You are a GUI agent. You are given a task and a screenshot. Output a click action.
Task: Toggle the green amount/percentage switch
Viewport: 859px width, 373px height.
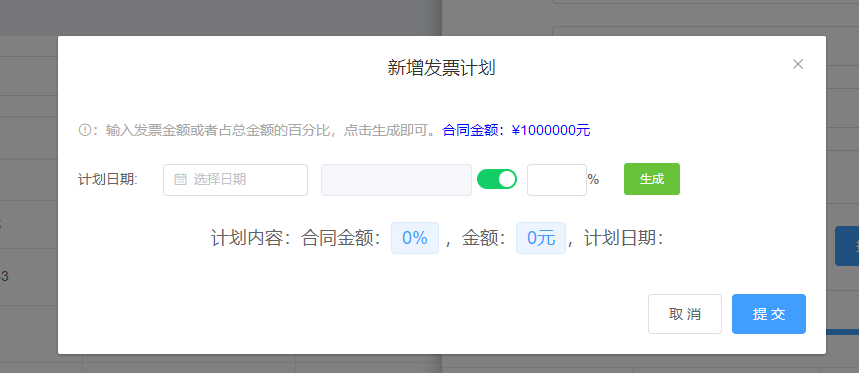pyautogui.click(x=497, y=179)
